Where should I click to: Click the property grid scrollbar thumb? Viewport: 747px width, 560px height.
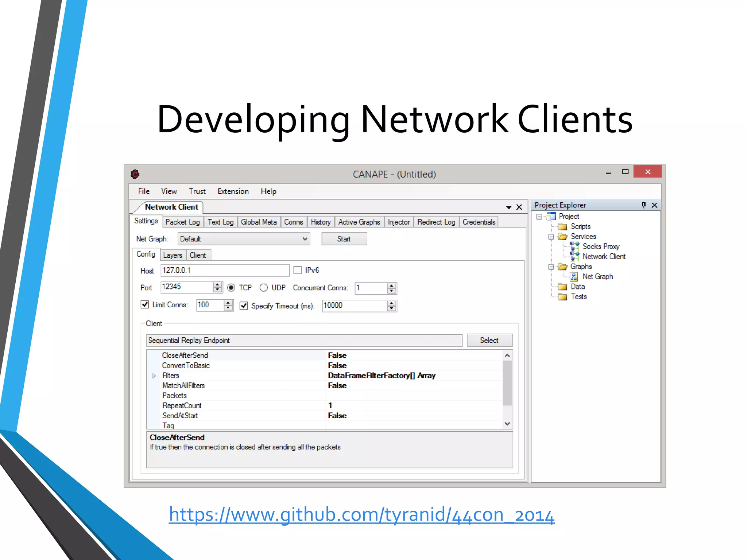(507, 383)
